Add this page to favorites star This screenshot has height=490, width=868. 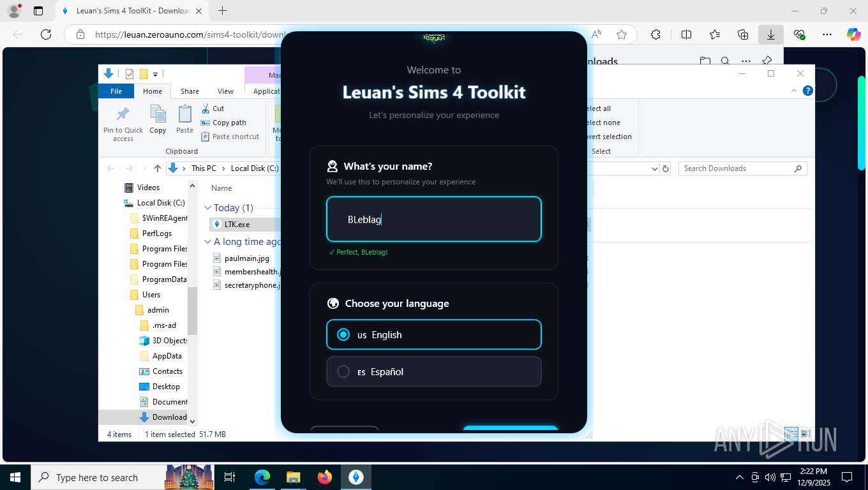coord(621,34)
